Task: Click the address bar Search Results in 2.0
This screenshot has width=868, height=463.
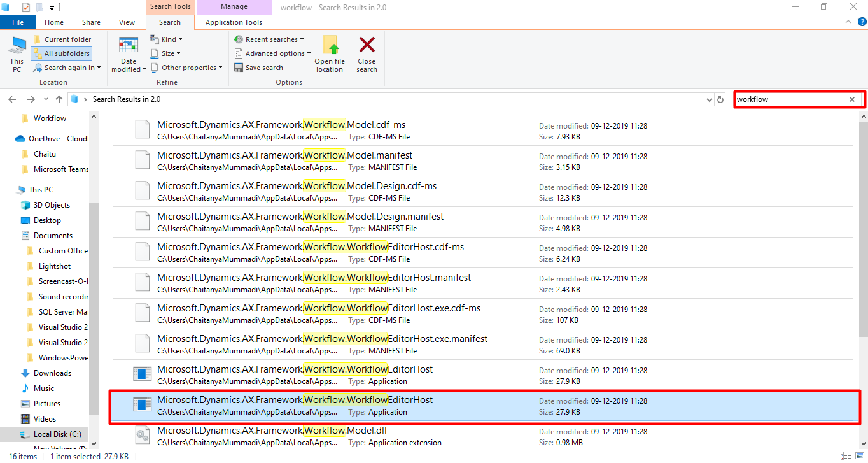Action: point(127,99)
